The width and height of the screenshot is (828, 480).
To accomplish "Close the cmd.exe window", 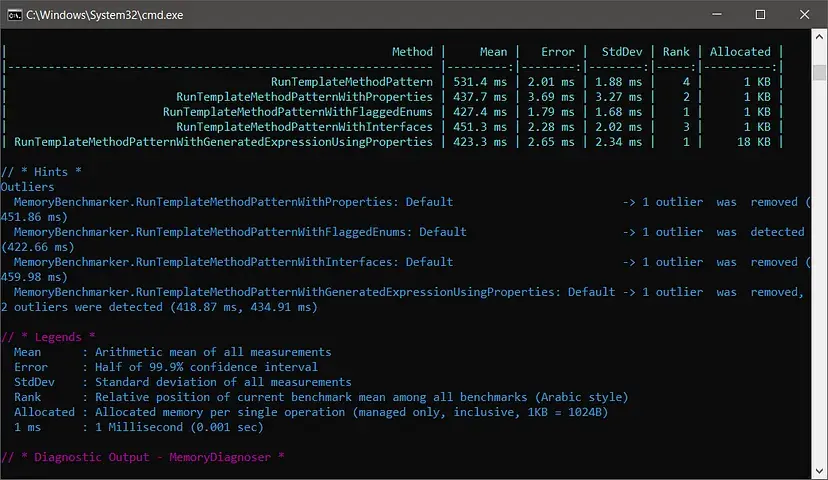I will click(x=804, y=14).
